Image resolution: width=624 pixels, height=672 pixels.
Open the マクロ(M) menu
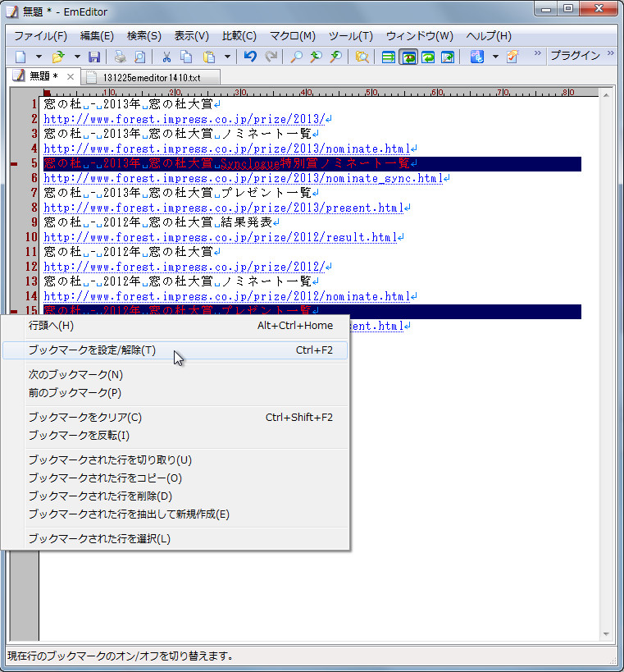[x=293, y=36]
